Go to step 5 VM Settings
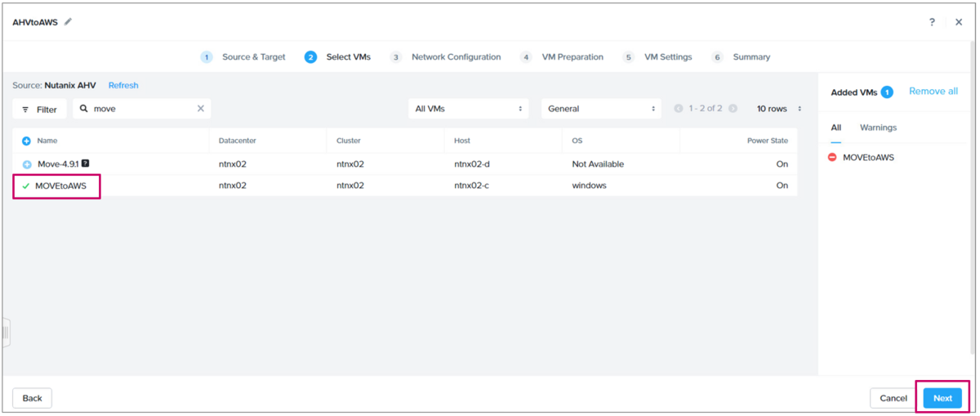This screenshot has height=416, width=980. point(657,57)
